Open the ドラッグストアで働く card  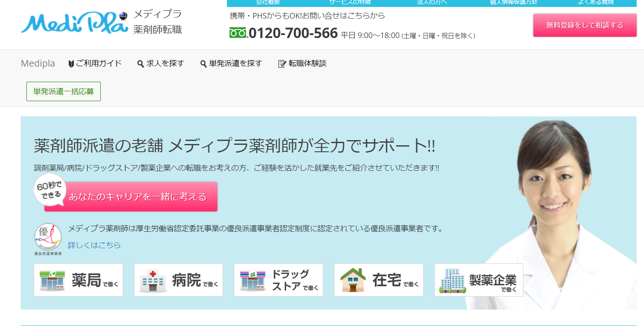coord(278,280)
